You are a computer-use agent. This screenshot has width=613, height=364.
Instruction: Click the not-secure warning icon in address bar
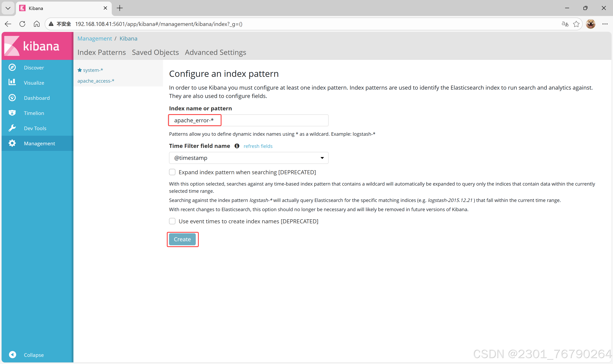click(51, 24)
